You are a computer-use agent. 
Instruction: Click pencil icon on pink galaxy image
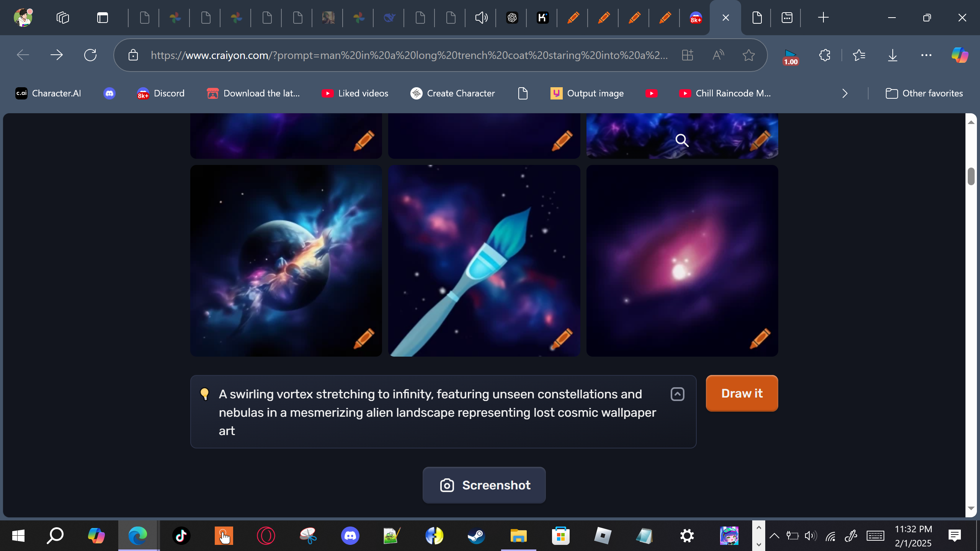[x=760, y=338]
